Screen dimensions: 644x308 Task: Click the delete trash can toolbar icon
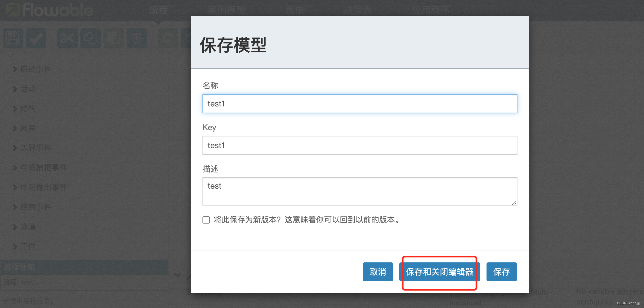pyautogui.click(x=136, y=38)
